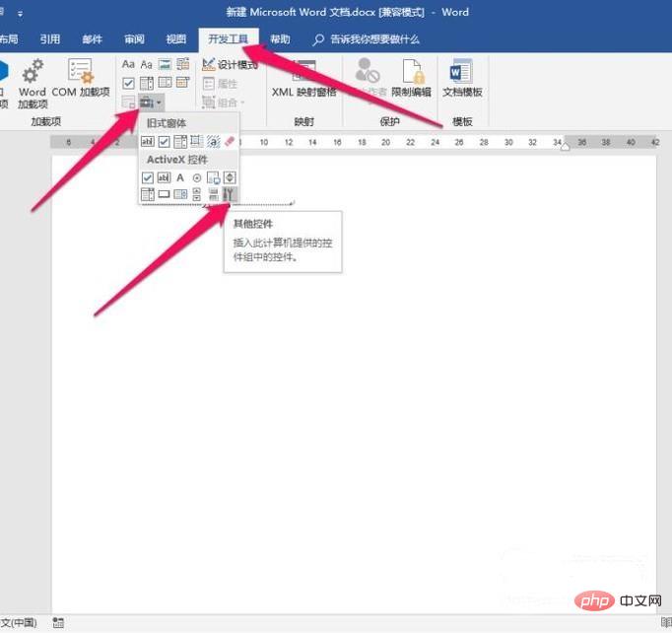The height and width of the screenshot is (633, 672).
Task: Collapse the legacy tools dropdown button
Action: pos(151,102)
